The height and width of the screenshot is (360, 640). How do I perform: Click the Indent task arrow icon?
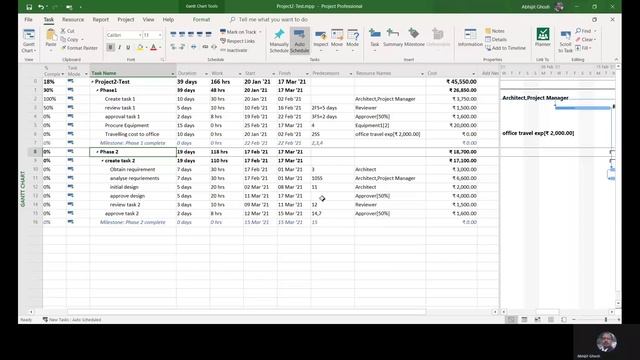(x=182, y=47)
